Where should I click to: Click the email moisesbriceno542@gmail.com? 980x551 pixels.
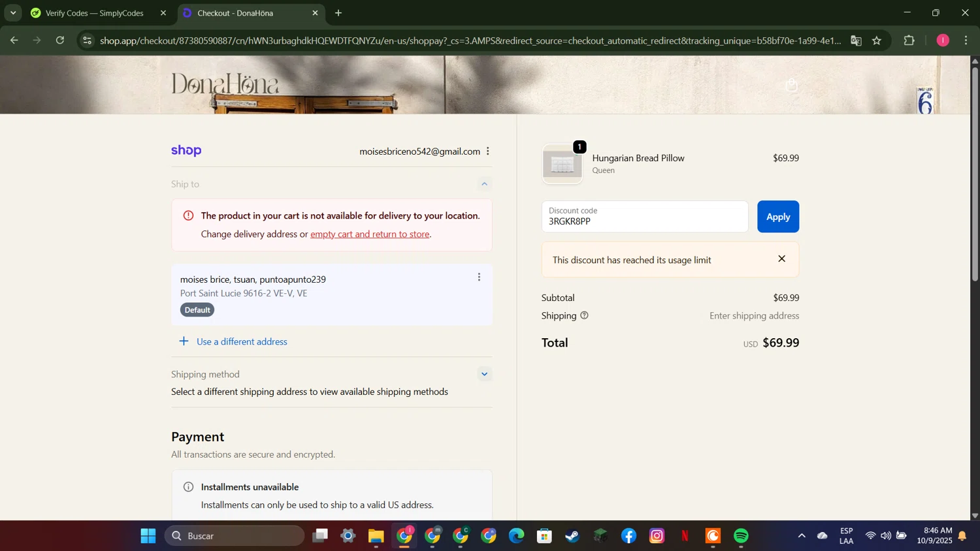coord(419,151)
